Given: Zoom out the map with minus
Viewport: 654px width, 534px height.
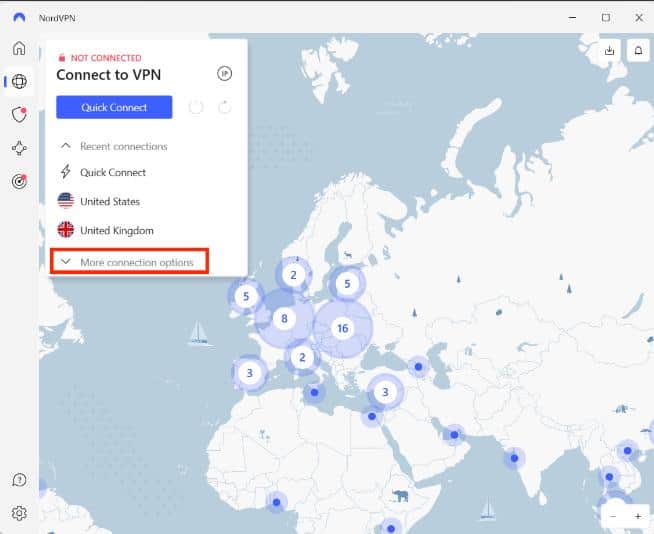Looking at the screenshot, I should click(613, 516).
